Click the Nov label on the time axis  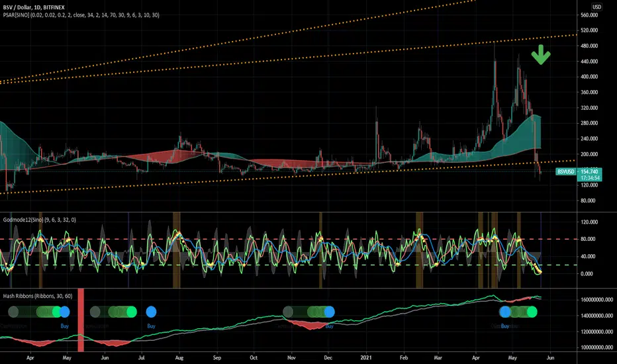[291, 357]
